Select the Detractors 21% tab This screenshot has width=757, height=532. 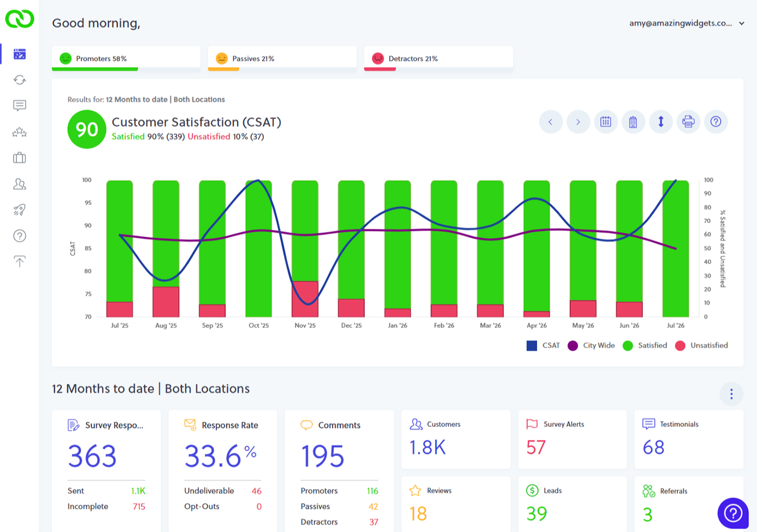click(x=438, y=58)
